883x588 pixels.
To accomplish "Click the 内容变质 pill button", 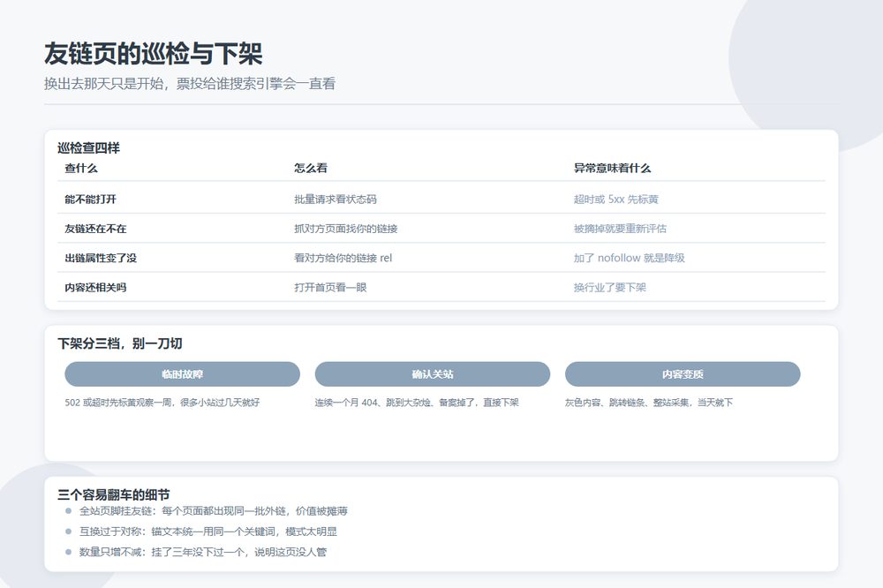I will (x=683, y=374).
